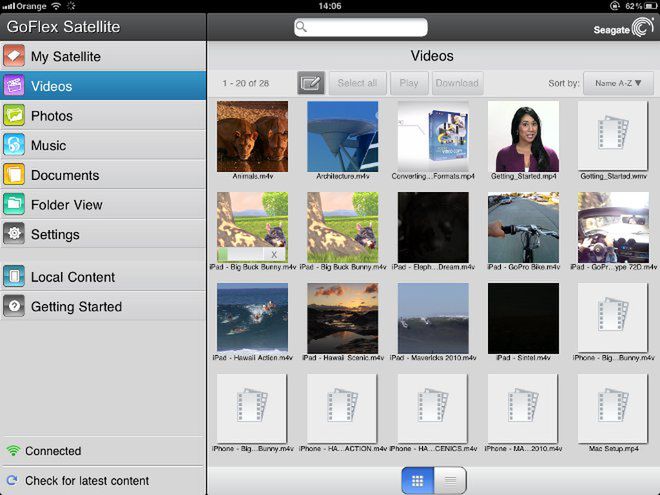Open the Local Content device icon
660x495 pixels.
point(14,277)
